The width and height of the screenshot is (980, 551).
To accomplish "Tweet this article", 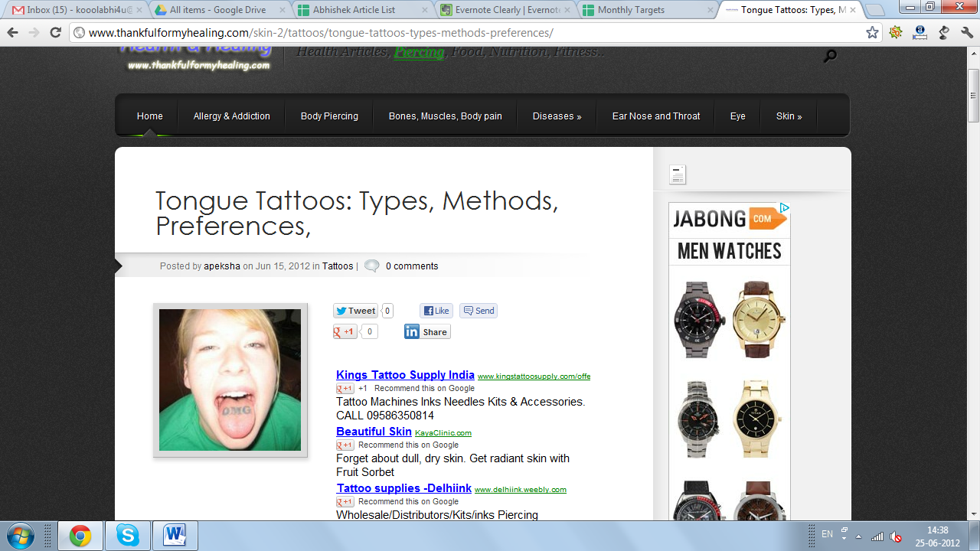I will coord(356,311).
